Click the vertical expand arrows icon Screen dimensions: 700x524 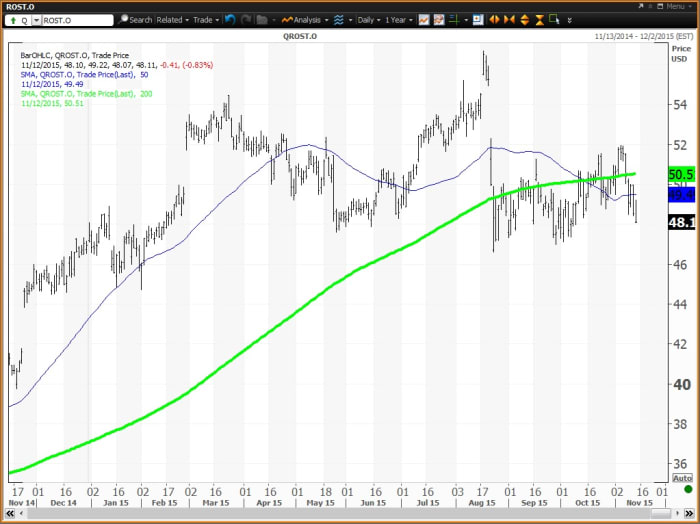[x=525, y=20]
